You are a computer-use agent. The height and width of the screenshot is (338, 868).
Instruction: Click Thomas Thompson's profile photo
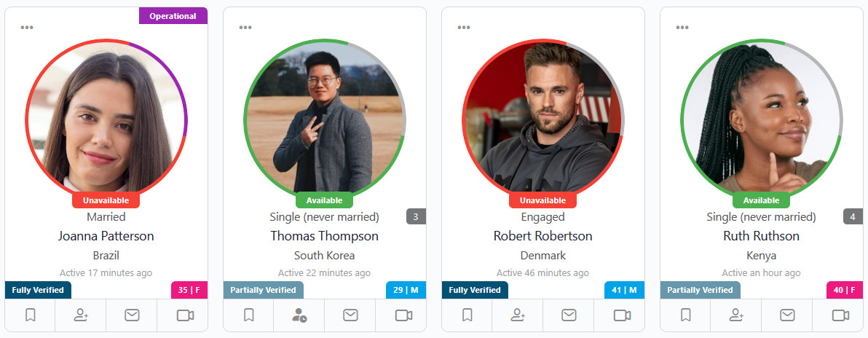point(324,119)
